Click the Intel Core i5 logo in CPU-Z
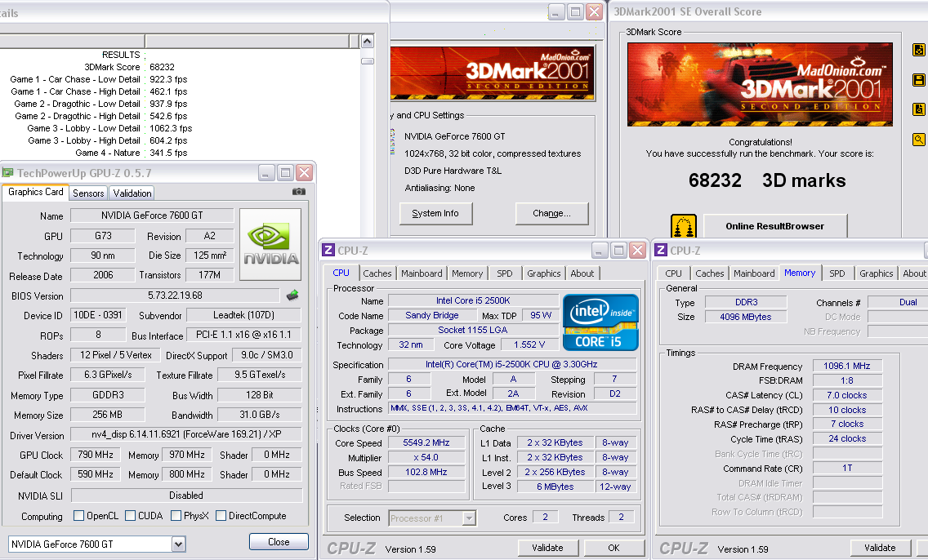 point(600,322)
